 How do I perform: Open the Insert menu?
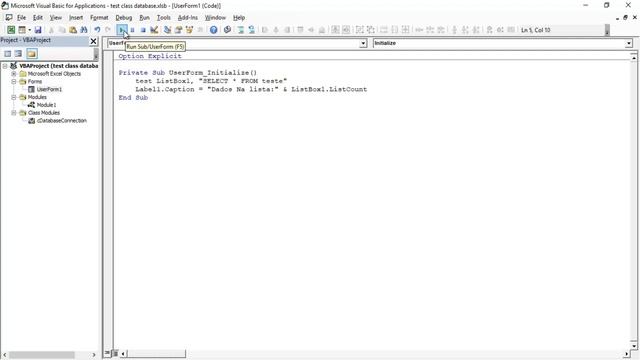tap(76, 18)
